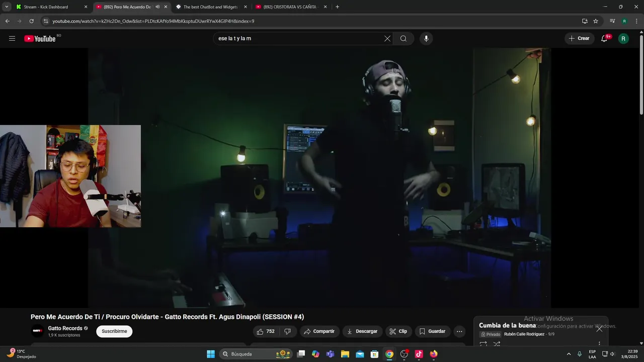Open the Chrome three-dot menu

(x=636, y=21)
